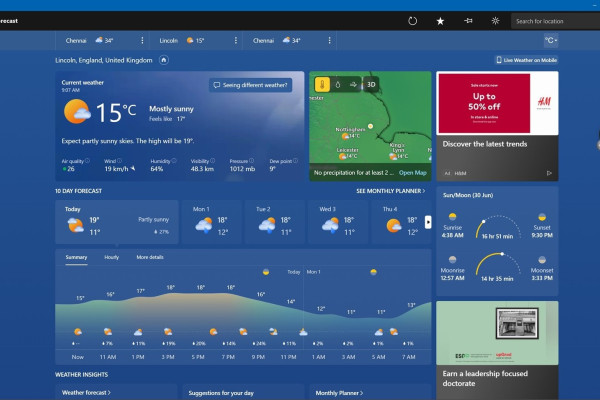600x400 pixels.
Task: Click Wind info icon
Action: tap(119, 161)
